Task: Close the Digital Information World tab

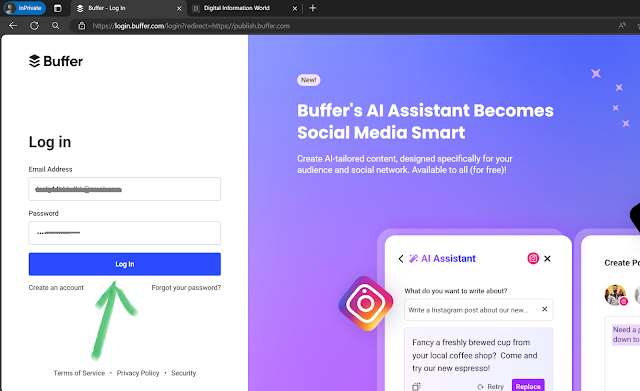Action: [x=295, y=8]
